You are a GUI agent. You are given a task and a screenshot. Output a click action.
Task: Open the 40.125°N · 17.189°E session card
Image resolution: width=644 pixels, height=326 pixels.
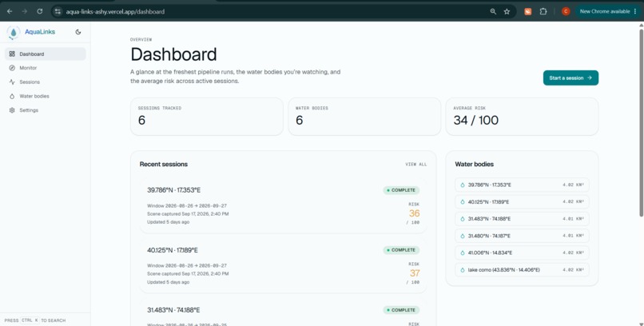(x=283, y=265)
